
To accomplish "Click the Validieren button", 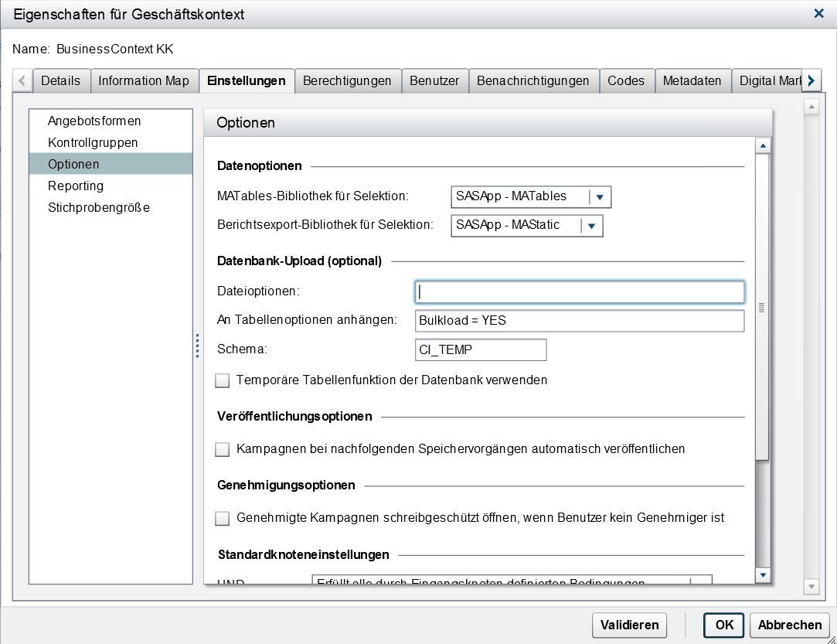I will pyautogui.click(x=629, y=625).
